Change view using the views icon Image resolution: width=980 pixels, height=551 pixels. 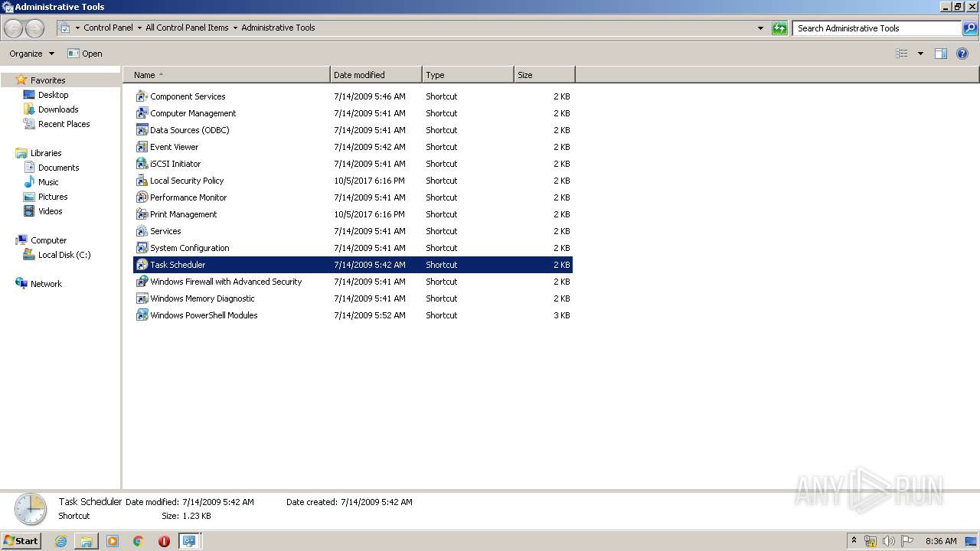902,54
